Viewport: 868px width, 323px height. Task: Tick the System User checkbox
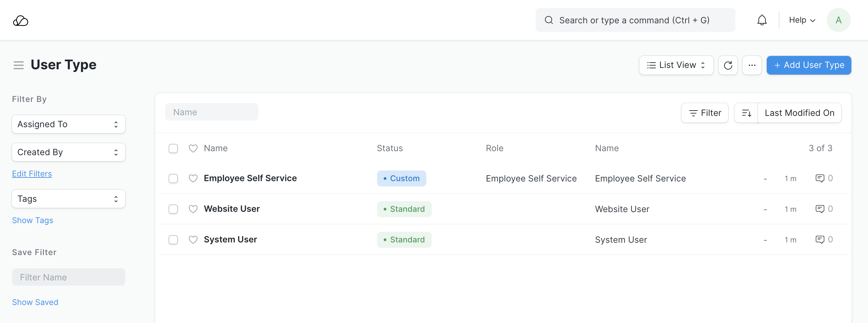(173, 240)
